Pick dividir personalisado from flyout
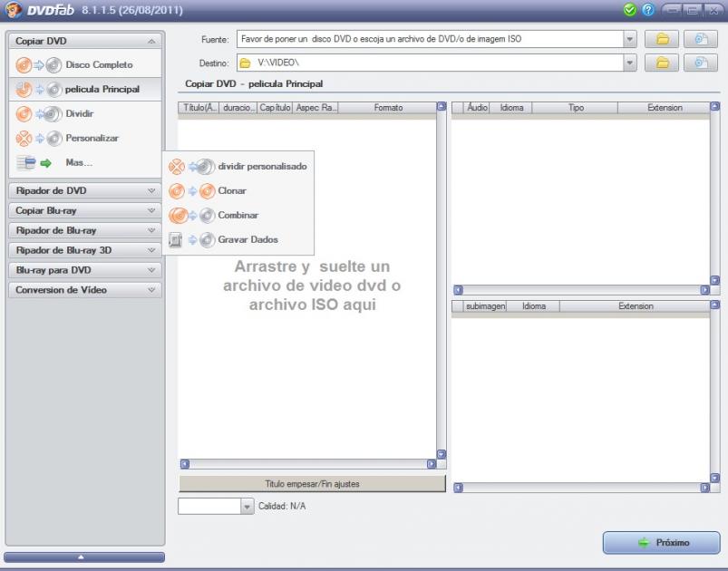Viewport: 728px width, 571px height. coord(238,166)
